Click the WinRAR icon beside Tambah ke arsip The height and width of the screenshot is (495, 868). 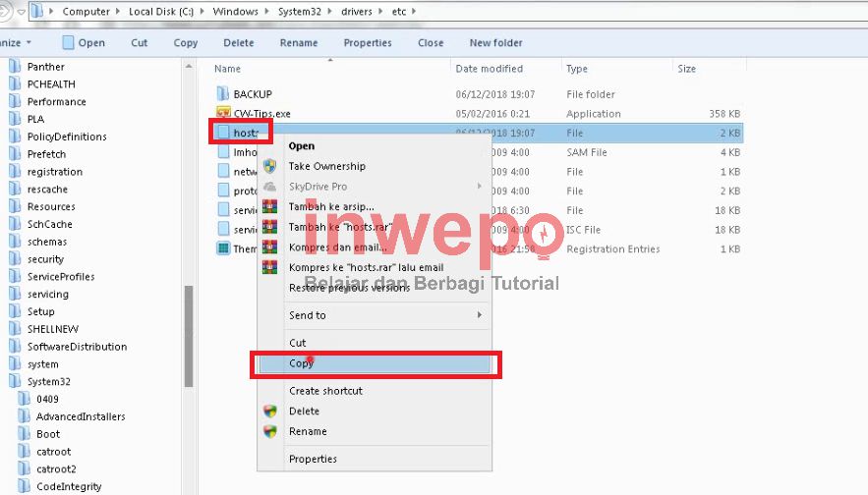269,206
